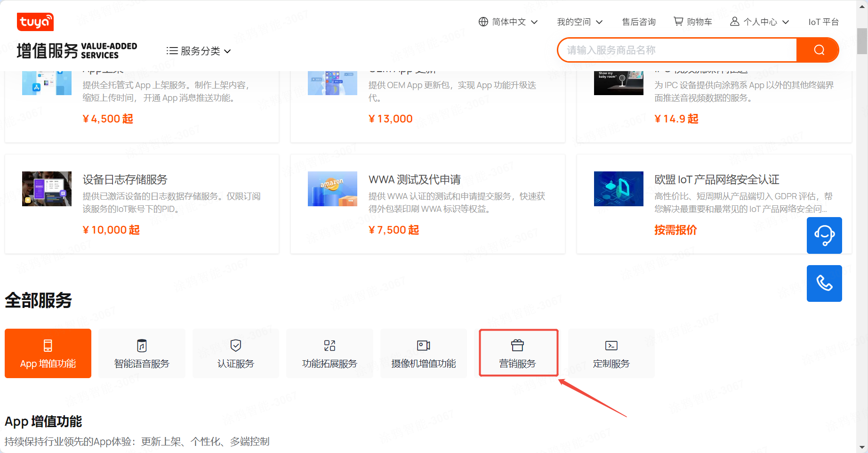Image resolution: width=868 pixels, height=453 pixels.
Task: Open the 售后咨询 link
Action: (x=639, y=22)
